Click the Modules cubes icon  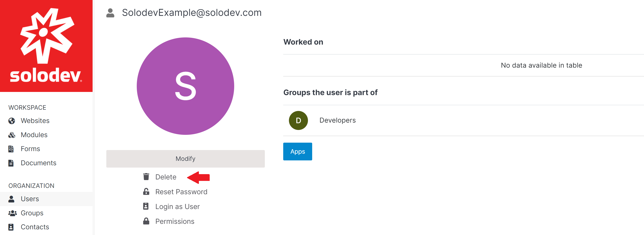tap(11, 135)
